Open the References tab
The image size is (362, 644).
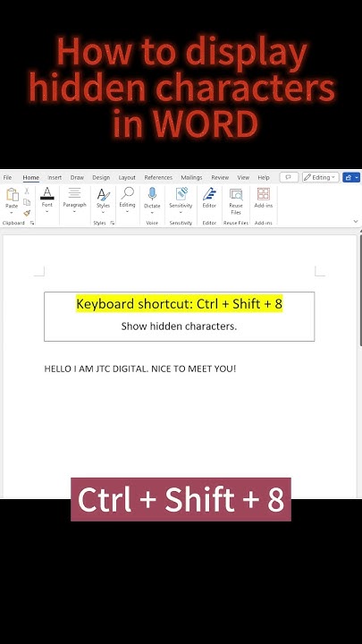[158, 177]
